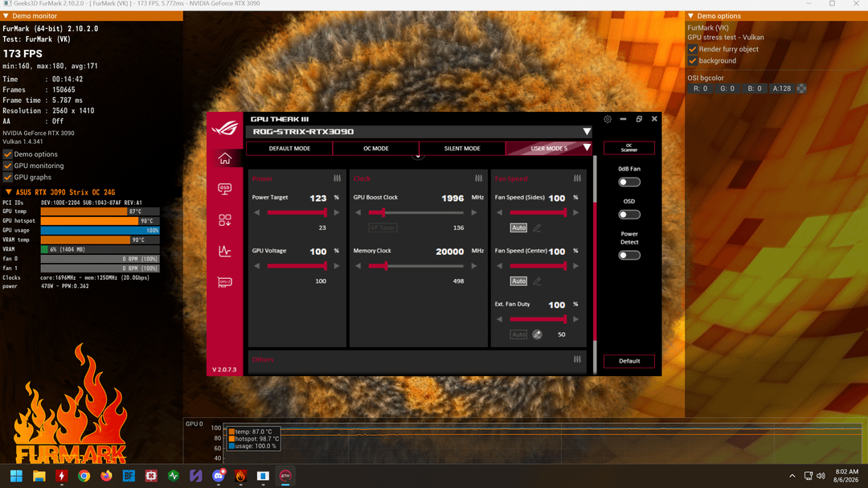Toggle the 0dB Fan switch

point(629,182)
